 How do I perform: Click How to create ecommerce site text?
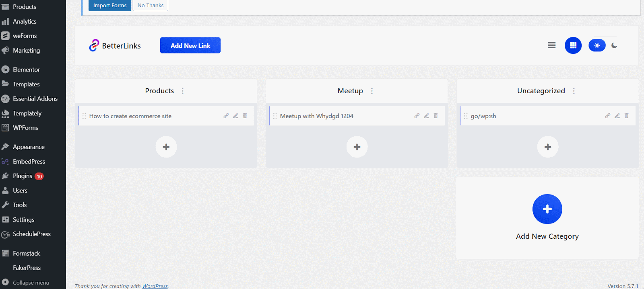coord(130,116)
